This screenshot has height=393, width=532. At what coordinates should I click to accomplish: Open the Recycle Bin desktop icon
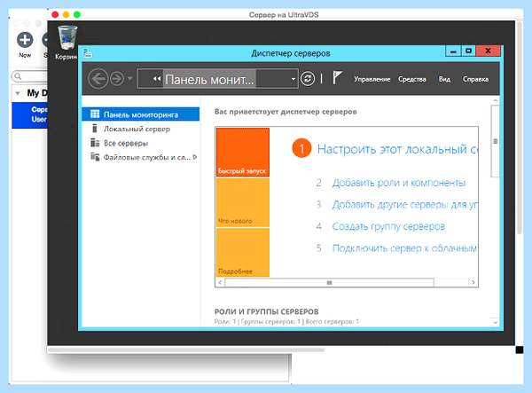(66, 42)
